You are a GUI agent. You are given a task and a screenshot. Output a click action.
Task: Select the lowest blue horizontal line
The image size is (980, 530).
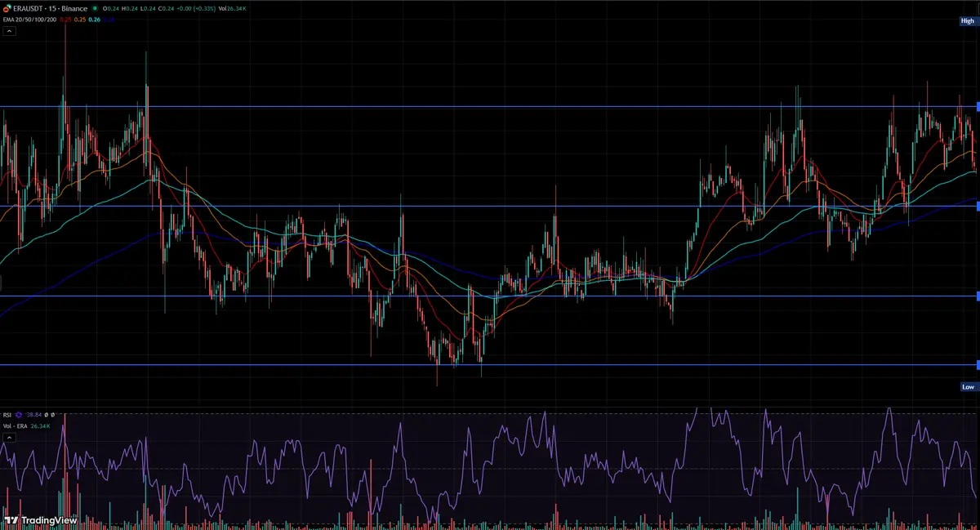click(x=490, y=365)
